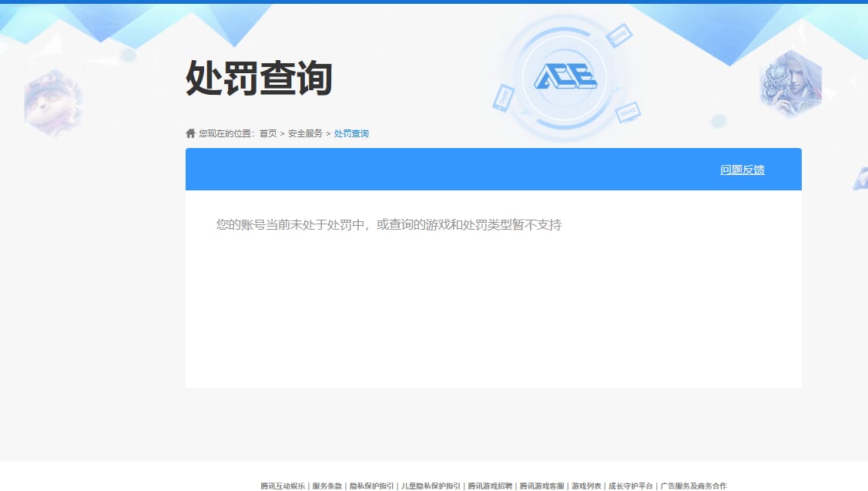Click the phone icon near the ACE logo
868x491 pixels.
tap(503, 99)
